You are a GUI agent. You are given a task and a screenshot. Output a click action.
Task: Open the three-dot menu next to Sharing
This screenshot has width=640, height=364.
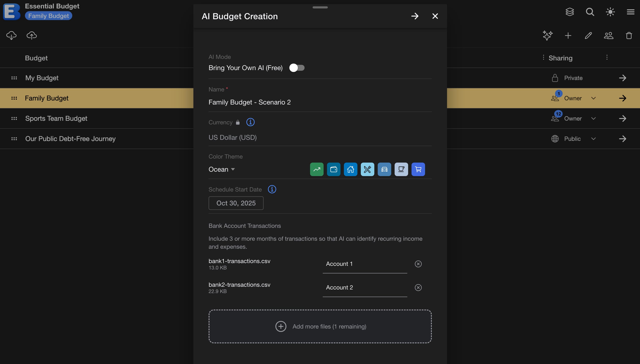click(x=607, y=57)
